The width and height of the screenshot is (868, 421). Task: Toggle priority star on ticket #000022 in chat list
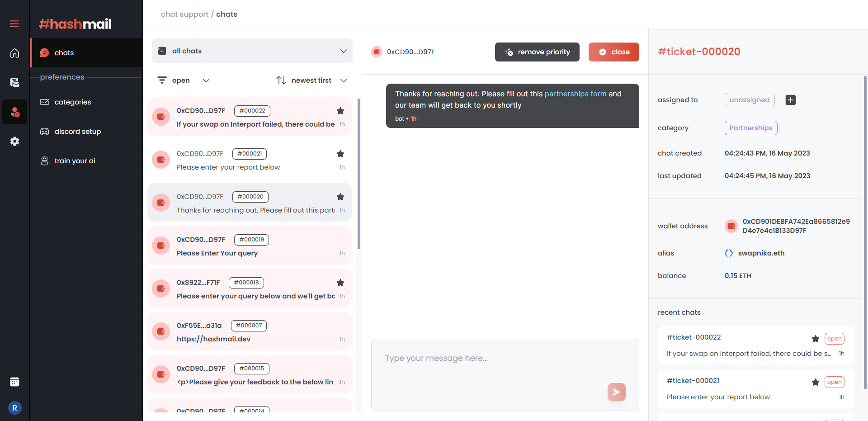pyautogui.click(x=340, y=111)
